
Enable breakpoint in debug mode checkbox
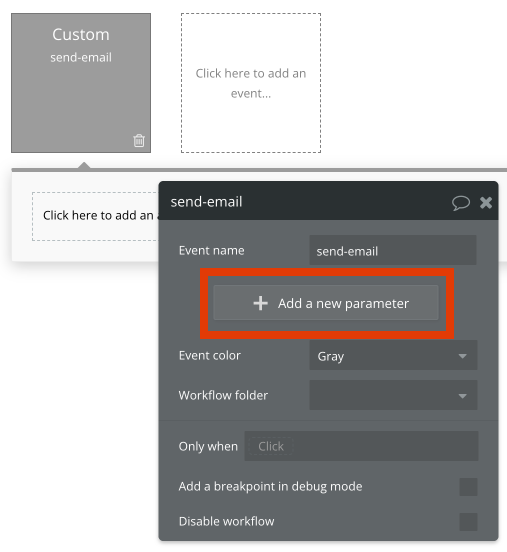pyautogui.click(x=468, y=487)
